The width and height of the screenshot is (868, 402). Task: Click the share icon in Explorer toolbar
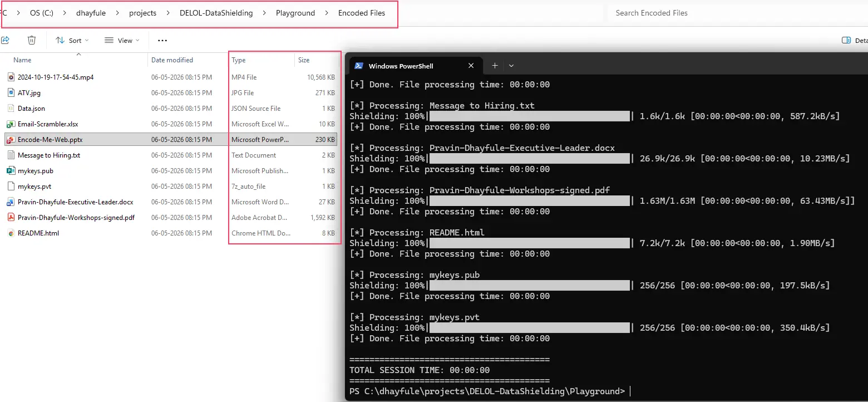[5, 40]
